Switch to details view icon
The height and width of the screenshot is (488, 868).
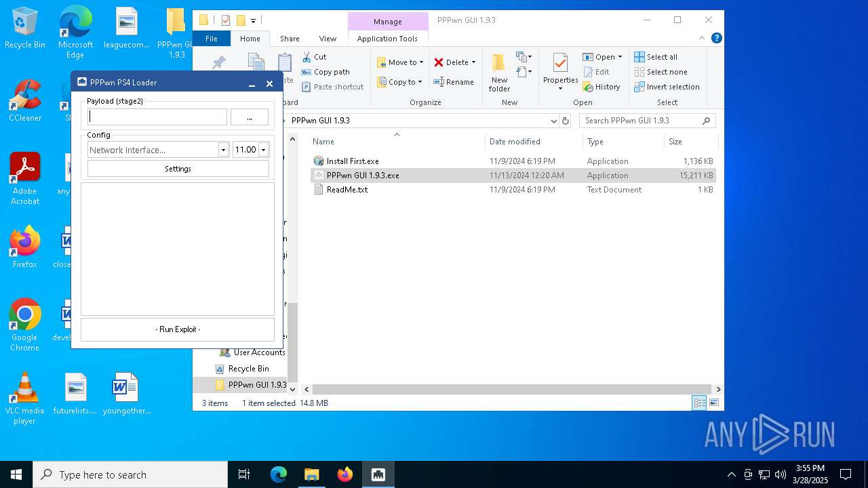pos(699,403)
